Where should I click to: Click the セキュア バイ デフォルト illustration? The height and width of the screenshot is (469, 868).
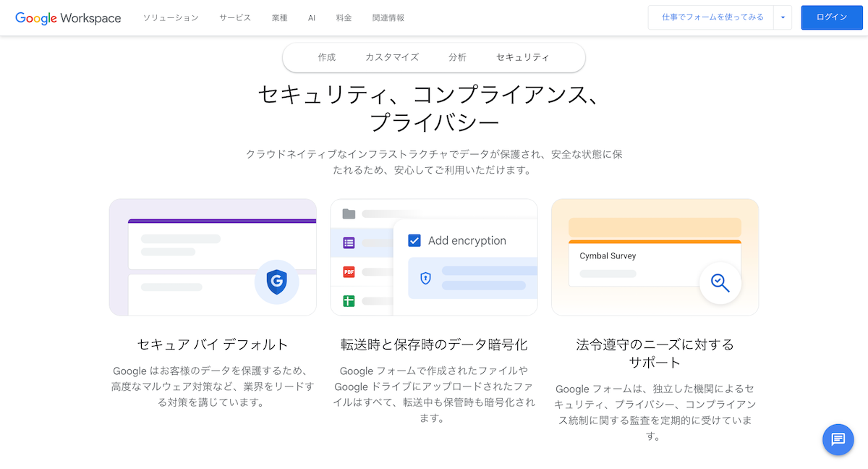point(213,258)
